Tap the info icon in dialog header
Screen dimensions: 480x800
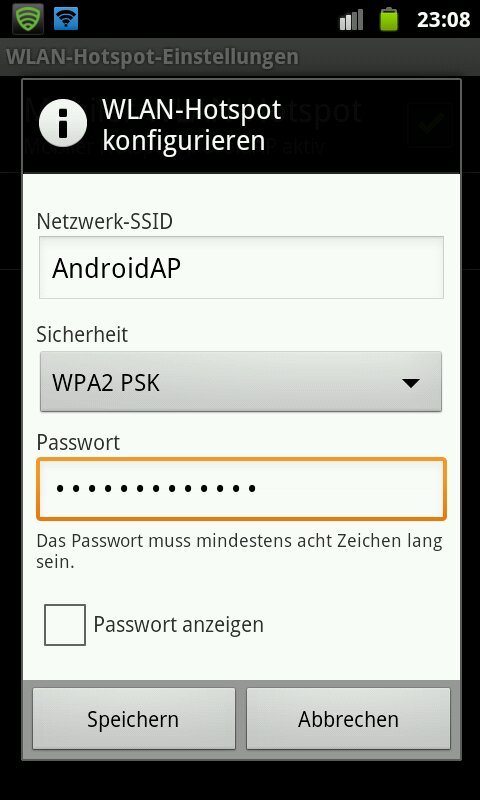63,123
